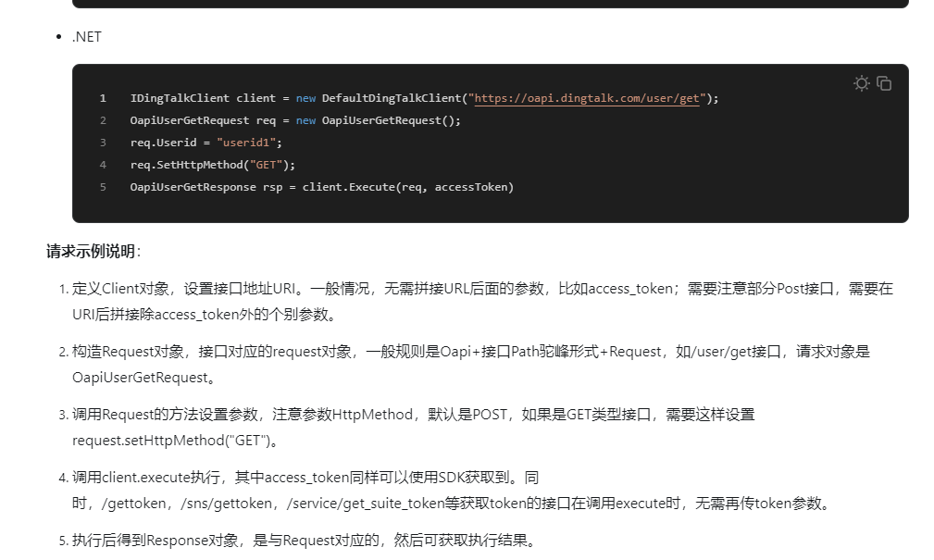Screen dimensions: 934x560
Task: Click the "userid1" string in code
Action: pos(248,143)
